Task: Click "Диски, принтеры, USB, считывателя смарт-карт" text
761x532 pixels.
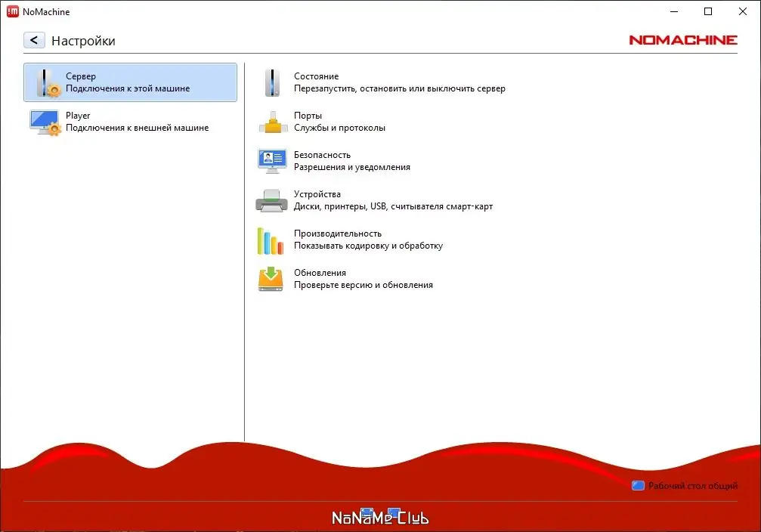Action: [393, 207]
